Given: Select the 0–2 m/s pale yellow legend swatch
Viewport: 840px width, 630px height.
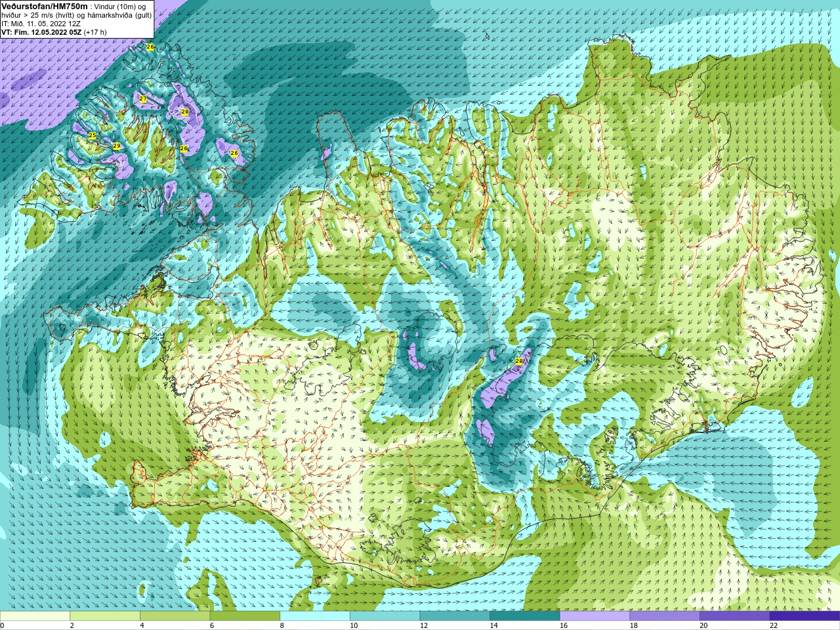Looking at the screenshot, I should pyautogui.click(x=35, y=616).
